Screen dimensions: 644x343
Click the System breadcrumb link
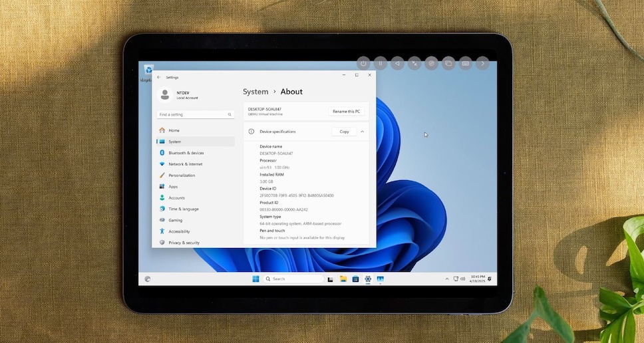(x=255, y=92)
